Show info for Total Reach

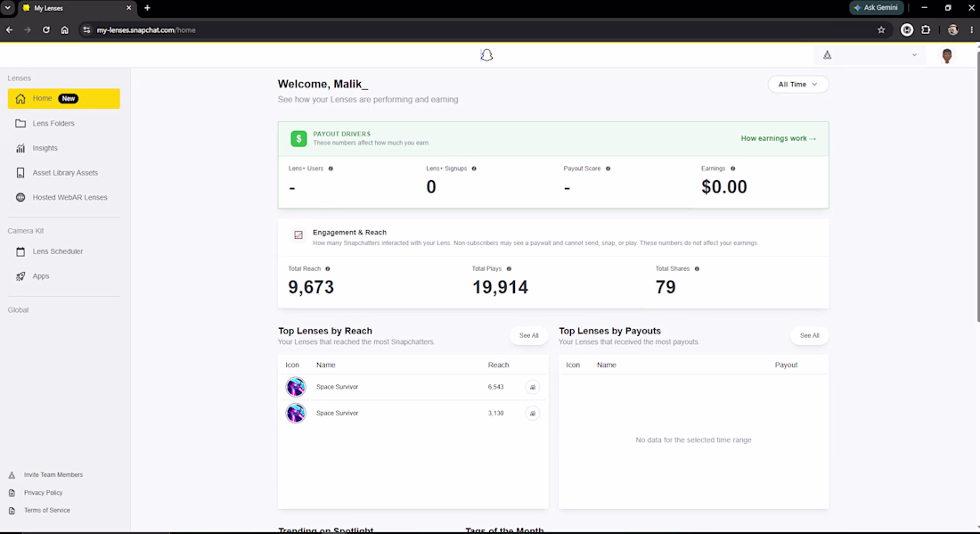point(328,269)
